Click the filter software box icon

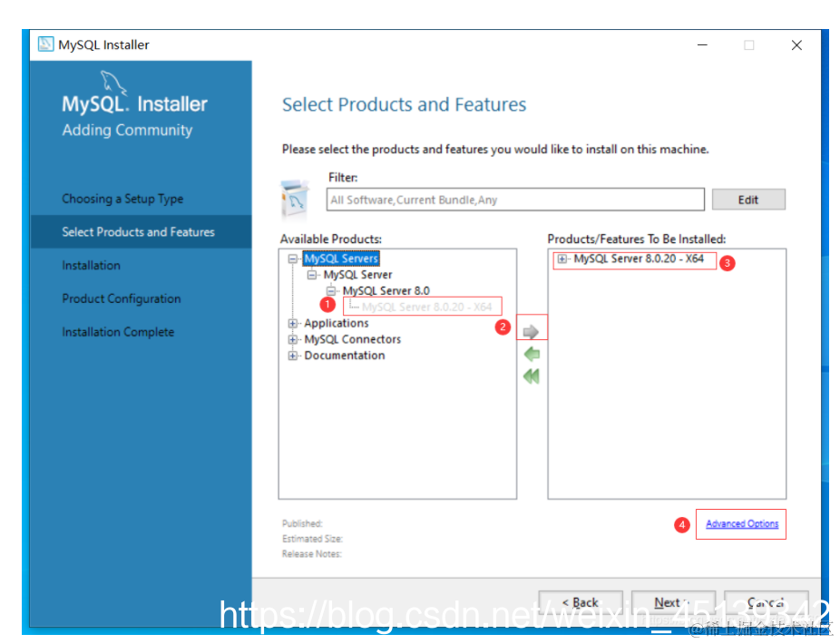coord(294,200)
